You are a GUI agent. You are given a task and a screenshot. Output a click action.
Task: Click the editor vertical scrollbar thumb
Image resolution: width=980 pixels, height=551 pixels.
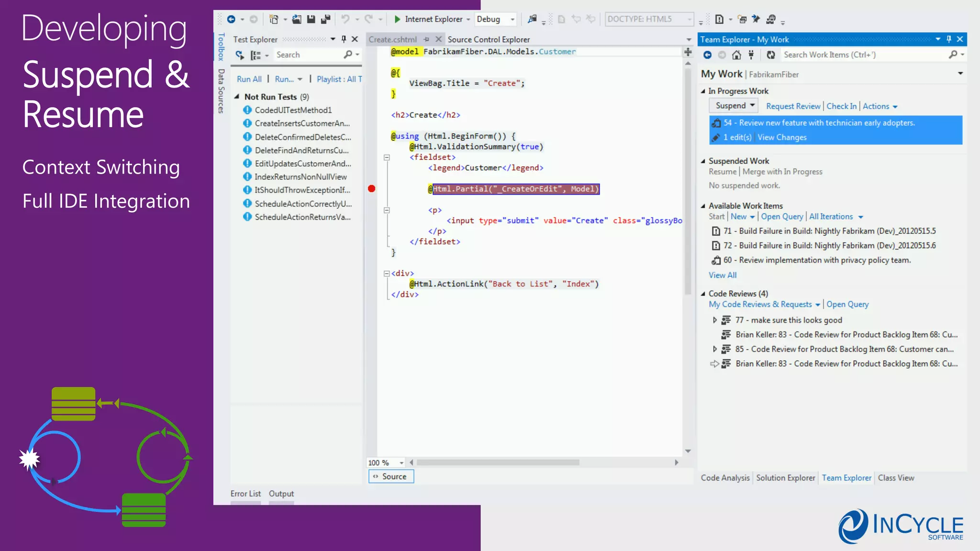coord(688,182)
